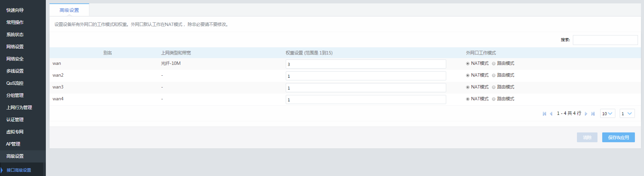Open the 上网行为管理 sidebar menu
Image resolution: width=644 pixels, height=176 pixels.
coord(19,107)
